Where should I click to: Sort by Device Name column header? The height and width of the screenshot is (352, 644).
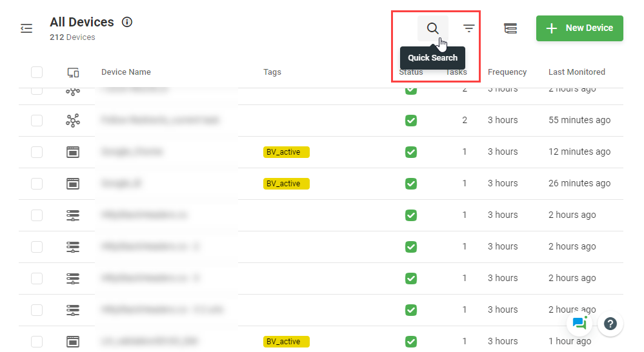[x=126, y=72]
